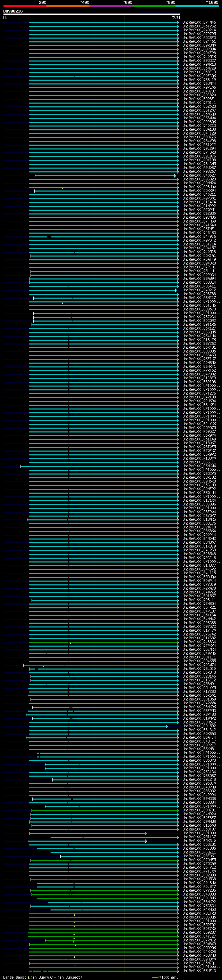Select label UniRef100_Q41640
Screen dimensions: 222x980
coord(199,225)
